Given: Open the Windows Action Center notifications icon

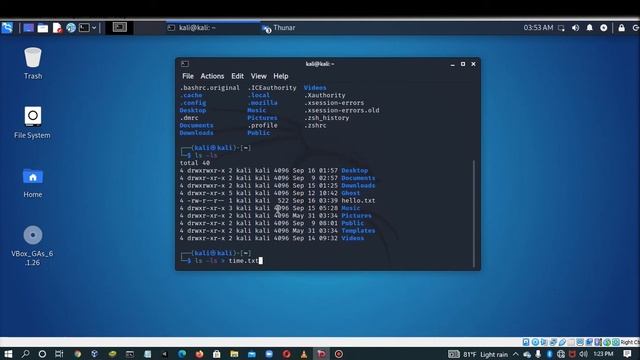Looking at the screenshot, I should click(x=627, y=354).
